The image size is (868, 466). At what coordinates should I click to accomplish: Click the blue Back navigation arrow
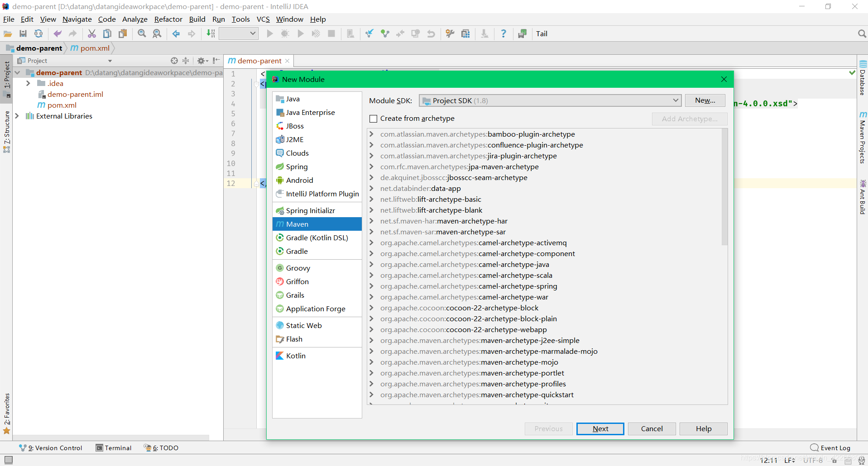click(x=176, y=33)
